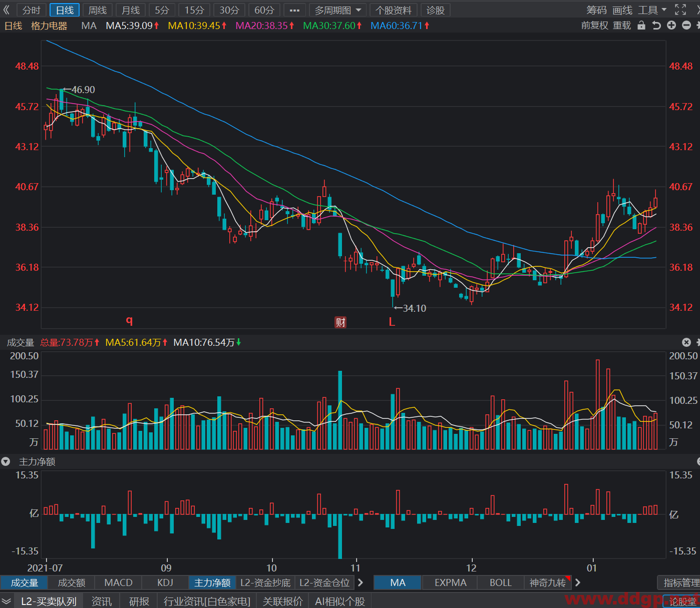Open the 多周期图 dropdown
700x608 pixels.
pyautogui.click(x=337, y=10)
